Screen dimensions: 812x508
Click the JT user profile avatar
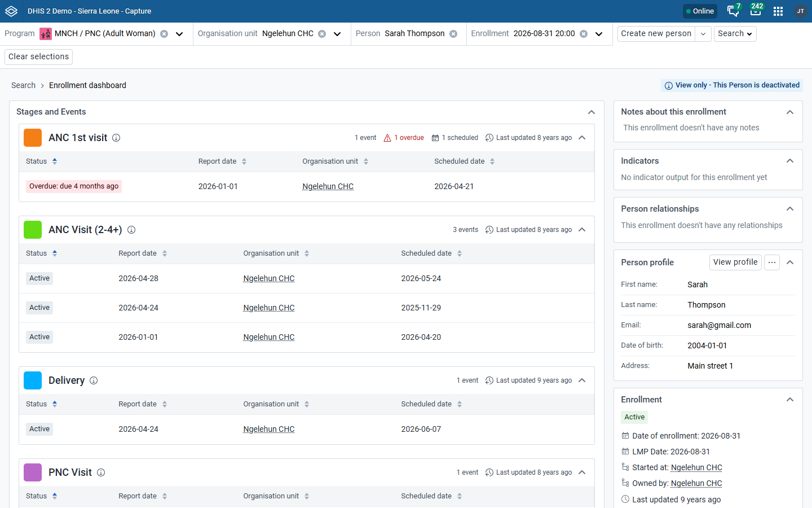click(x=800, y=11)
